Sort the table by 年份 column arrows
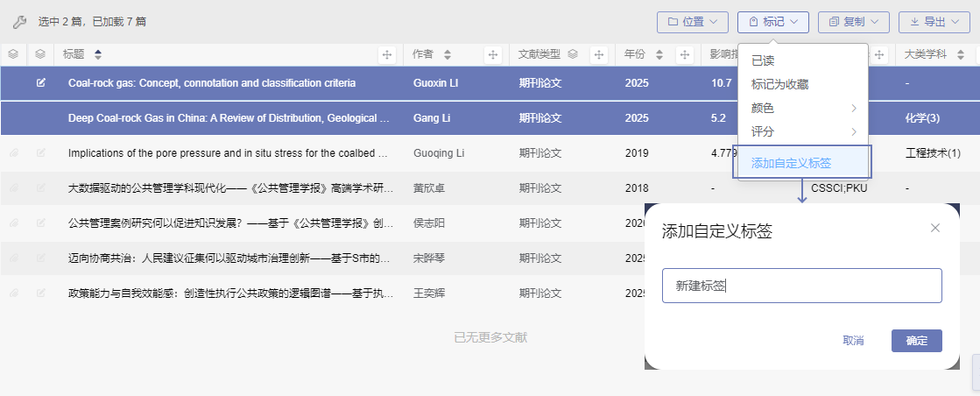The width and height of the screenshot is (980, 396). tap(659, 55)
